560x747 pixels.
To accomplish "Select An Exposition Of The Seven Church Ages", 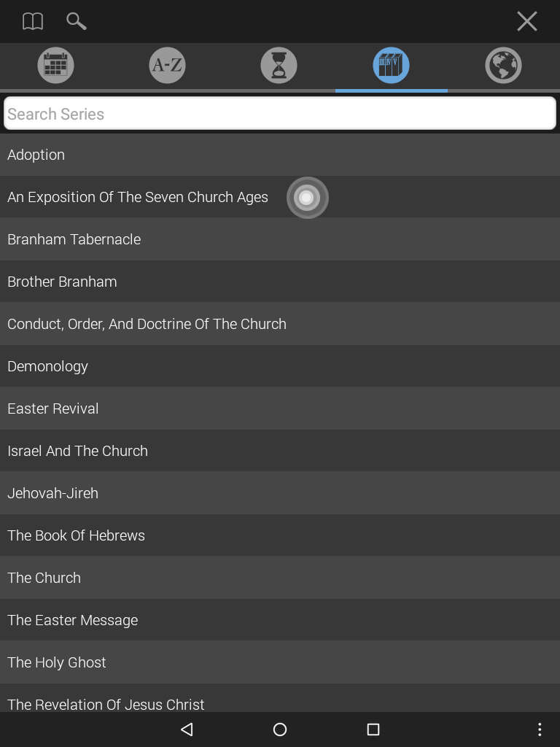I will pos(280,197).
